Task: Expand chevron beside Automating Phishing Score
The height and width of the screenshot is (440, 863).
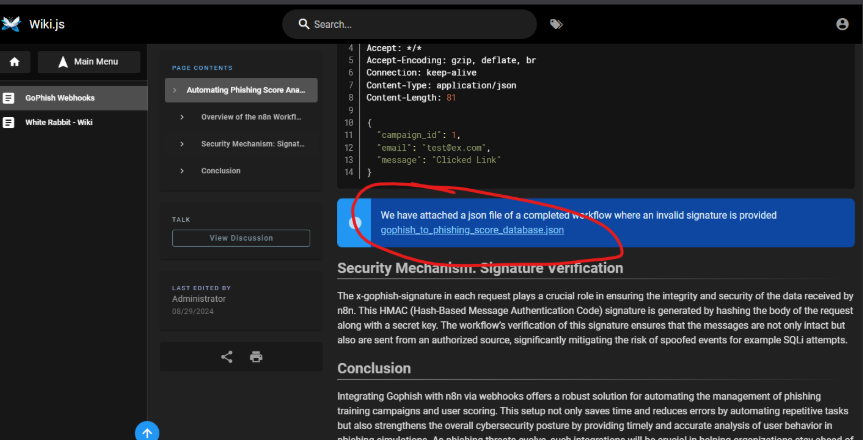Action: pyautogui.click(x=174, y=90)
